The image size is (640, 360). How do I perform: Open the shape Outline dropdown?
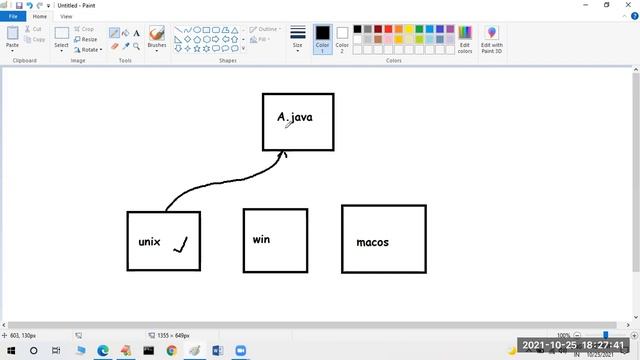click(265, 29)
